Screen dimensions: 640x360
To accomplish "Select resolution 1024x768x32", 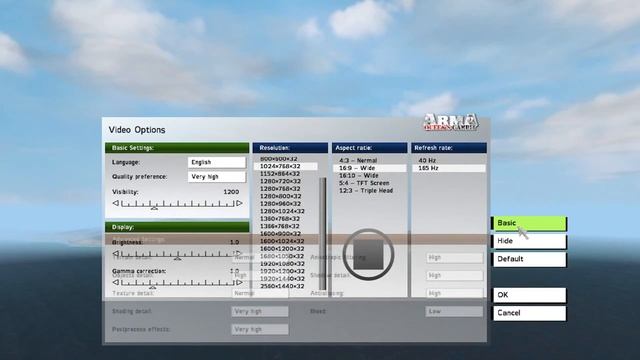I will click(286, 166).
